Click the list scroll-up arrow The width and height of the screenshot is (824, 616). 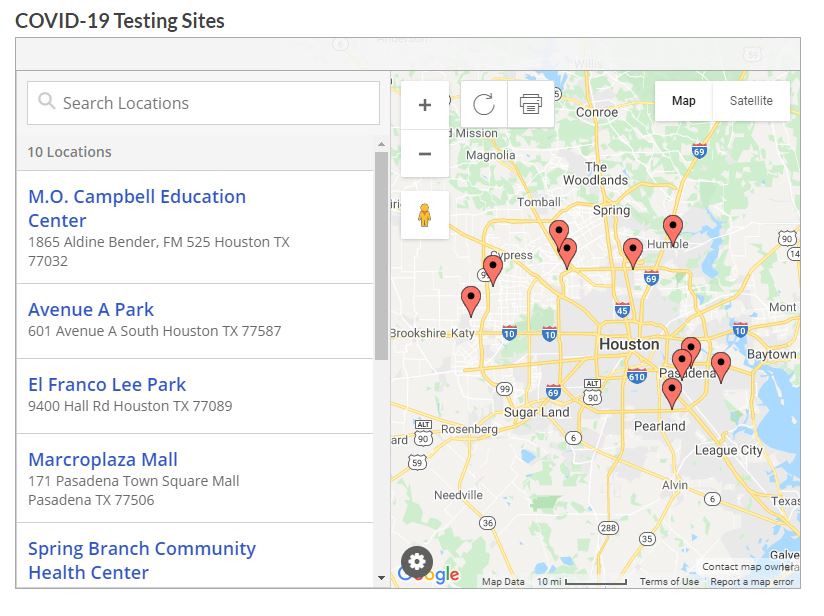[382, 145]
